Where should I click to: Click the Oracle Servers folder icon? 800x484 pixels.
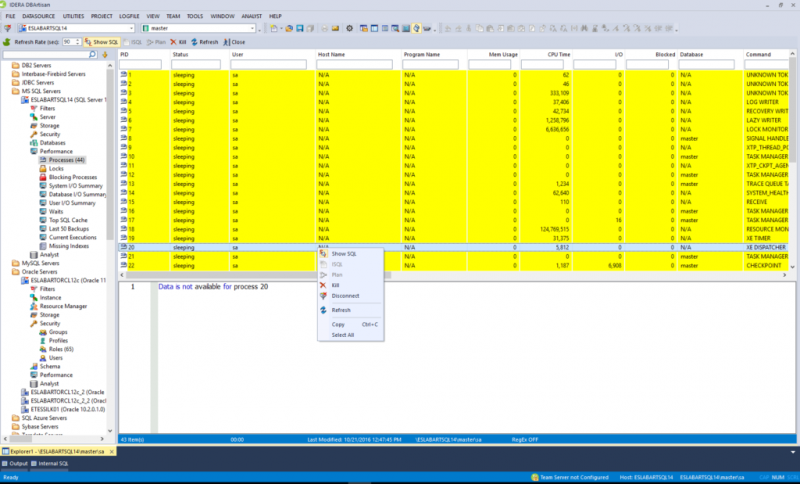pos(14,272)
